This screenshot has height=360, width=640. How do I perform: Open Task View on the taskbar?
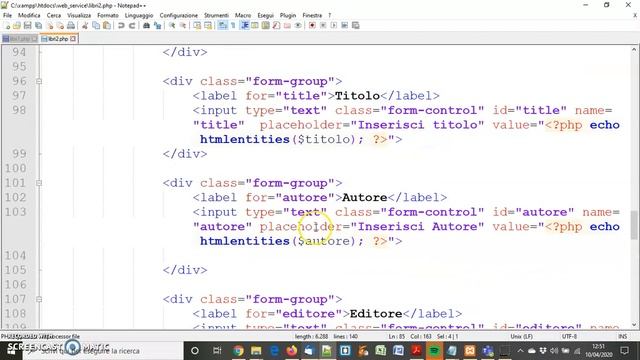pos(217,351)
